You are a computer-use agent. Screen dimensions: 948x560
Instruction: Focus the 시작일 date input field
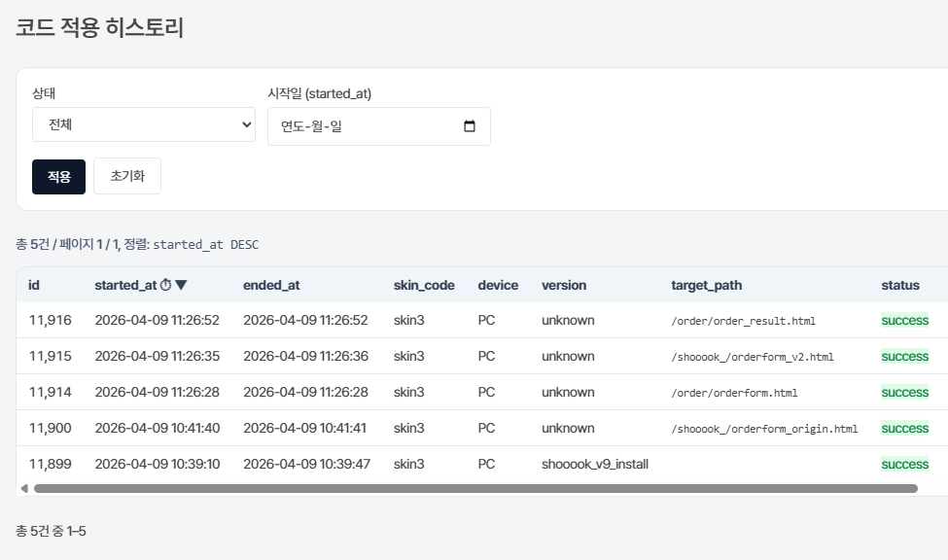[379, 126]
